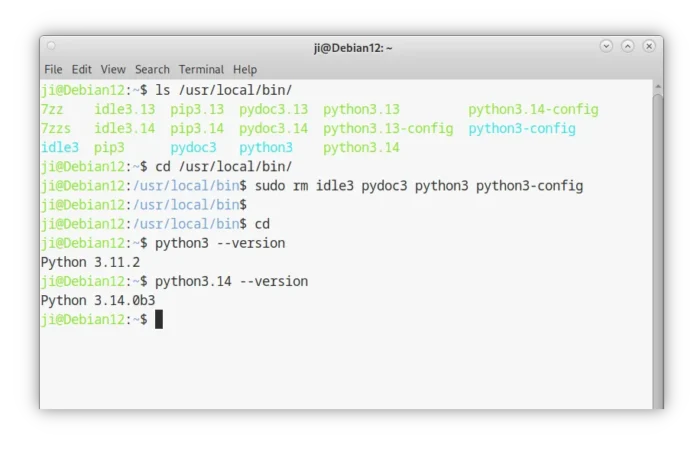Click the file name 7zz
The width and height of the screenshot is (700, 458).
(52, 109)
